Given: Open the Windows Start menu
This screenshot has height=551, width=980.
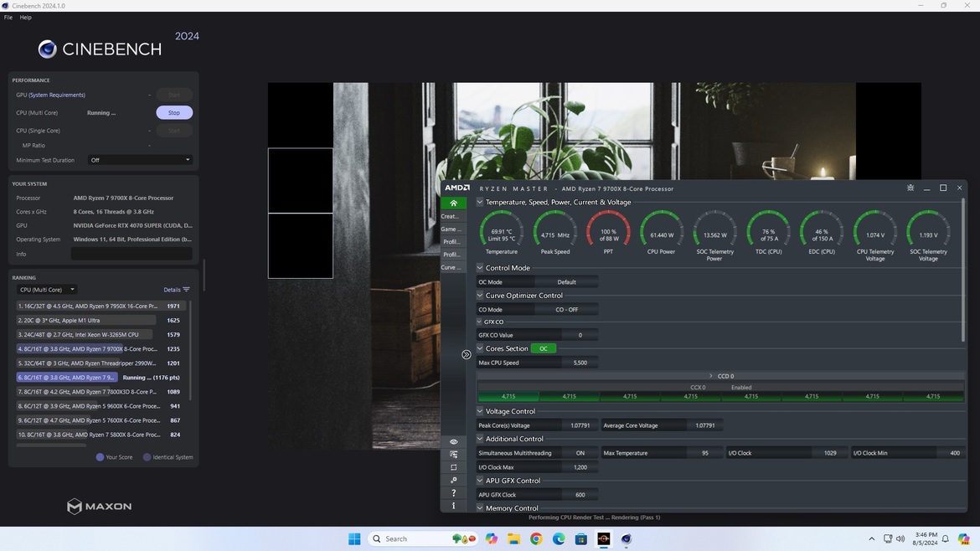Looking at the screenshot, I should pos(354,538).
